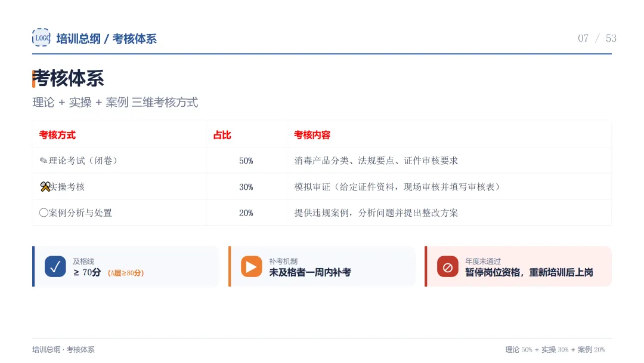Click the ≥ 70分 value
Viewport: 644px width, 363px height.
pyautogui.click(x=87, y=272)
